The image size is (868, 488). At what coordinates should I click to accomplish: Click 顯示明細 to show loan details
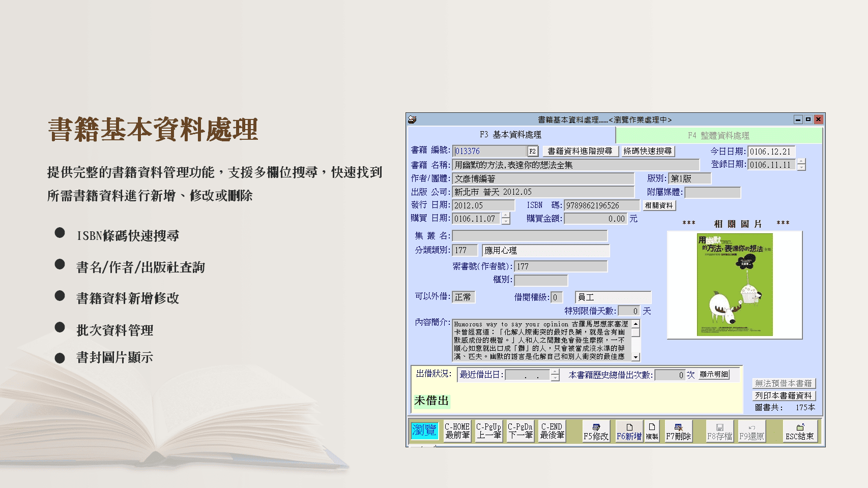[714, 375]
